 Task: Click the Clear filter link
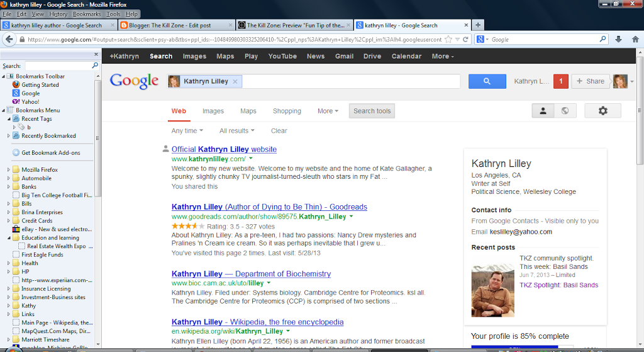(279, 131)
